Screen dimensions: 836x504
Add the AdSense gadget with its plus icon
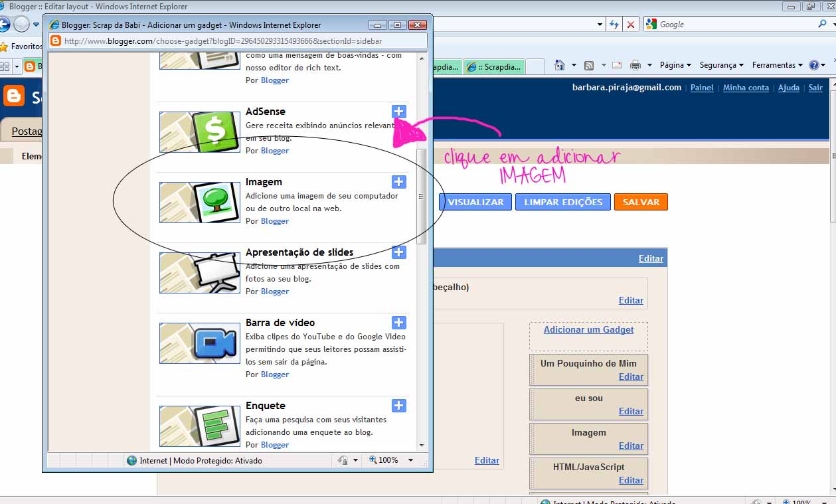point(398,112)
